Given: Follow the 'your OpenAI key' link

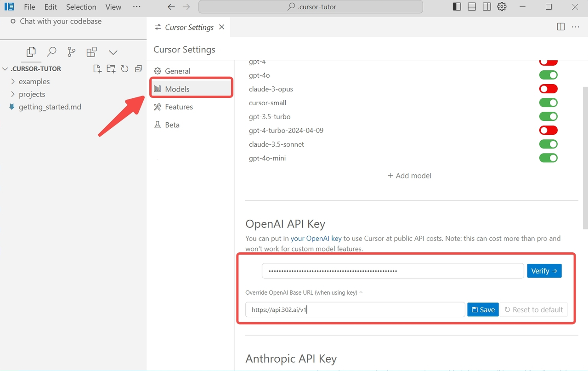Looking at the screenshot, I should click(x=316, y=238).
